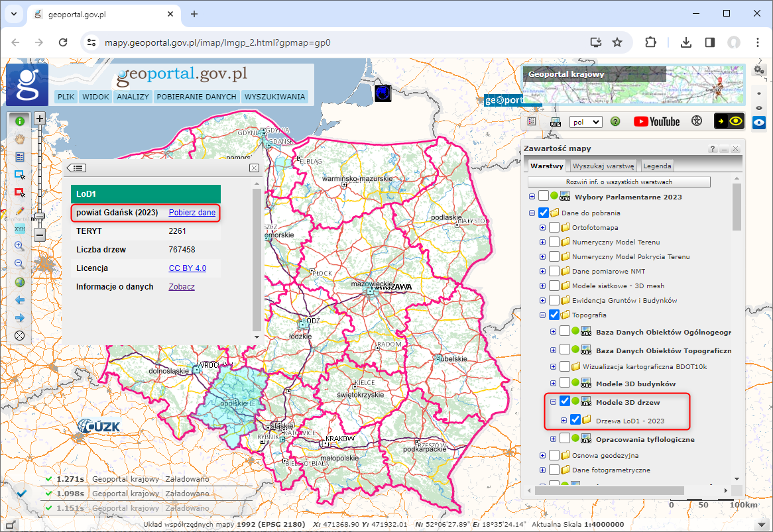Go to previous map view arrow
Viewport: 773px width, 532px height.
point(19,300)
